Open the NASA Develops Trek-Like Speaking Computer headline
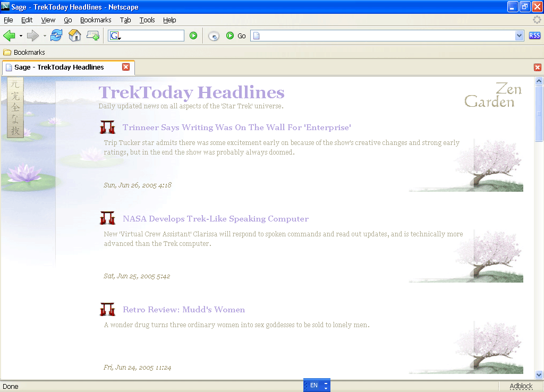Viewport: 544px width, 392px height. click(x=216, y=218)
